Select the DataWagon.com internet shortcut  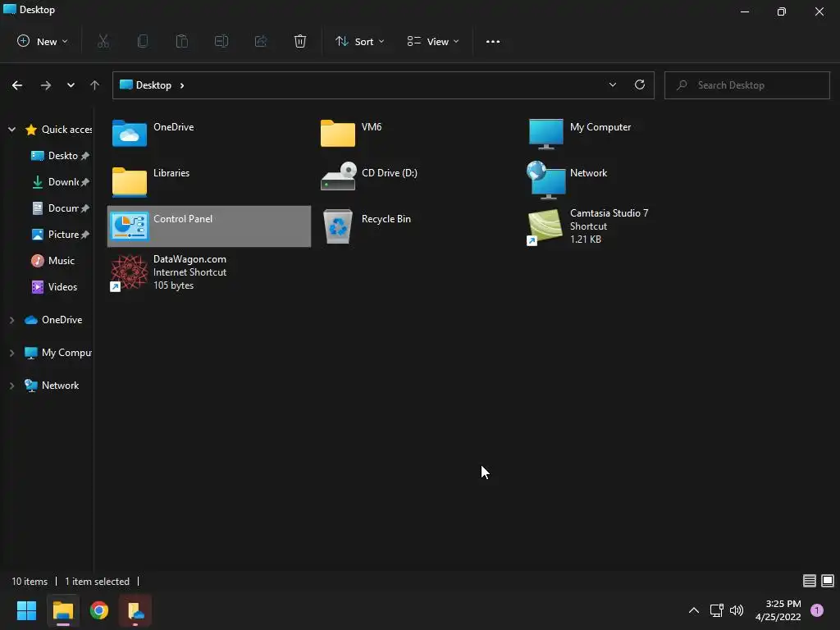click(168, 272)
